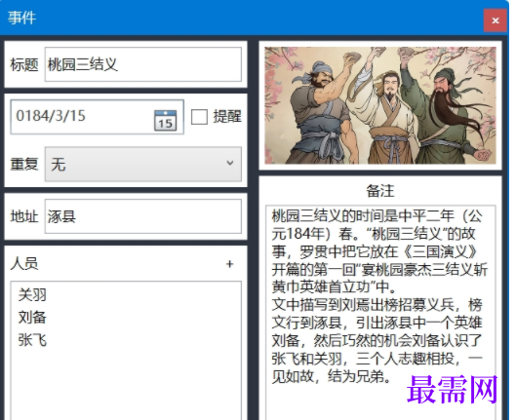Select 刘备 in the people list
This screenshot has height=420, width=516.
pos(32,317)
